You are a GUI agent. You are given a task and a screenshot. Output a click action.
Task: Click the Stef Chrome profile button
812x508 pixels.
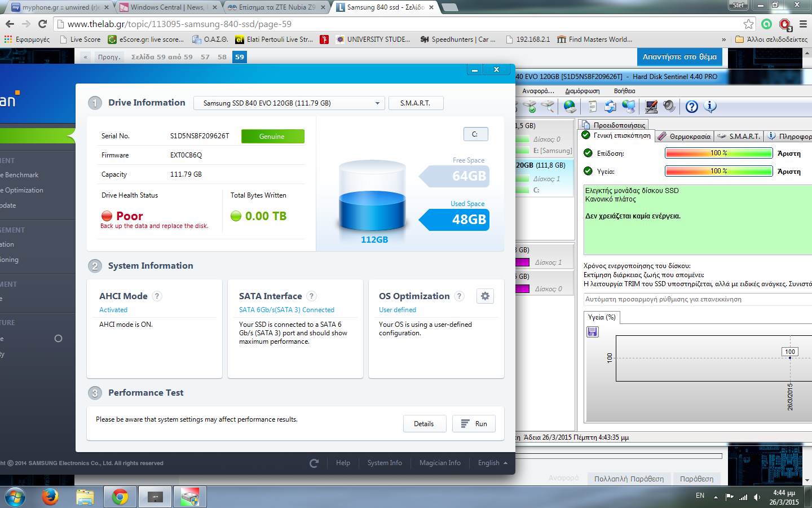point(738,5)
